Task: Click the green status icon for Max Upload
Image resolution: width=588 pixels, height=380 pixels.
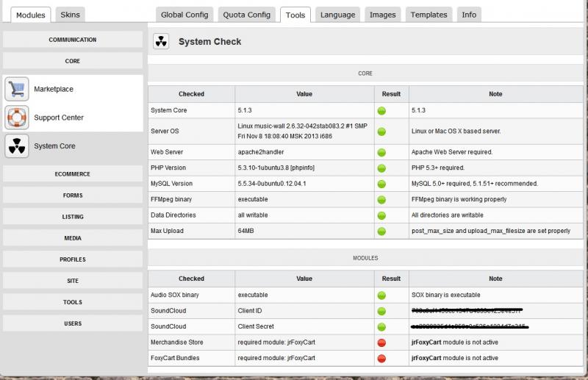Action: 381,231
